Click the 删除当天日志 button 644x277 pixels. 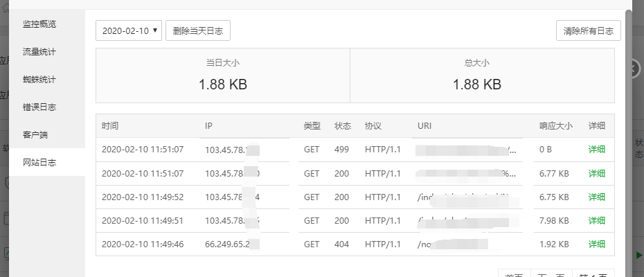[x=198, y=30]
